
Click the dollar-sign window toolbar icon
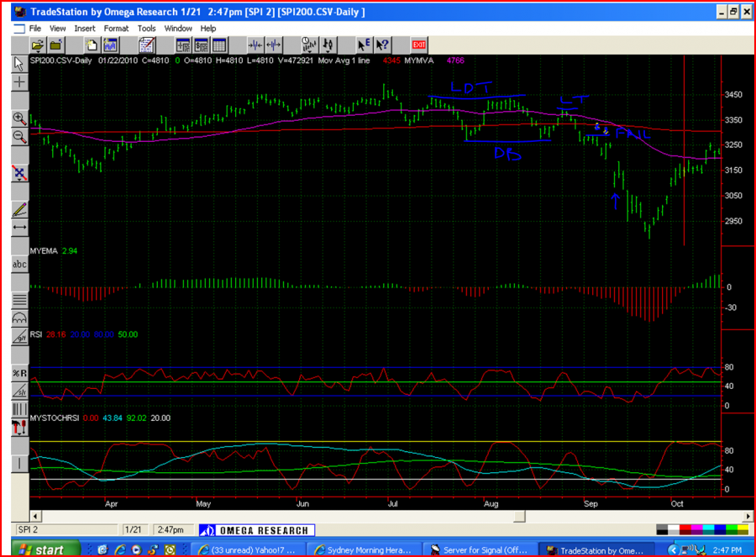tap(201, 45)
